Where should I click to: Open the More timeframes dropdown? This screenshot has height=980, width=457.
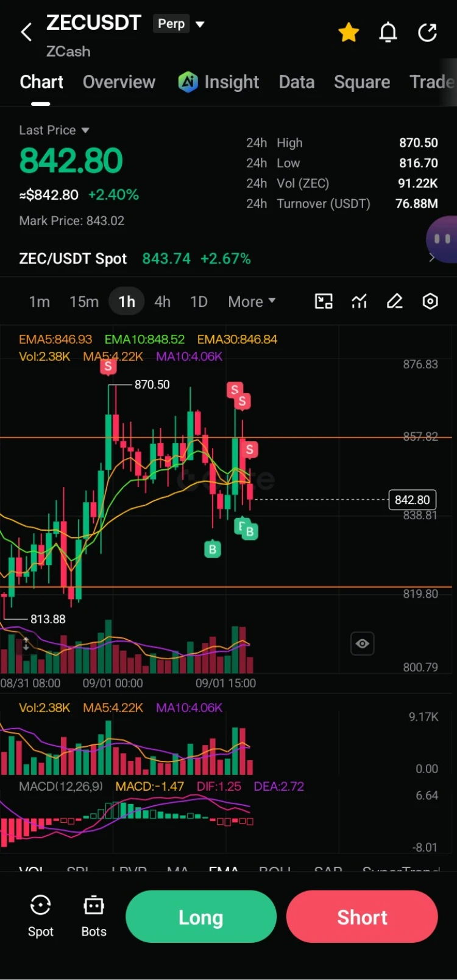tap(252, 302)
